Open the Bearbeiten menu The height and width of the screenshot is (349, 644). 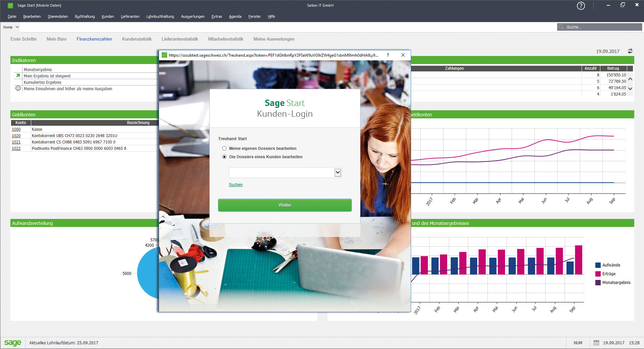click(x=32, y=16)
